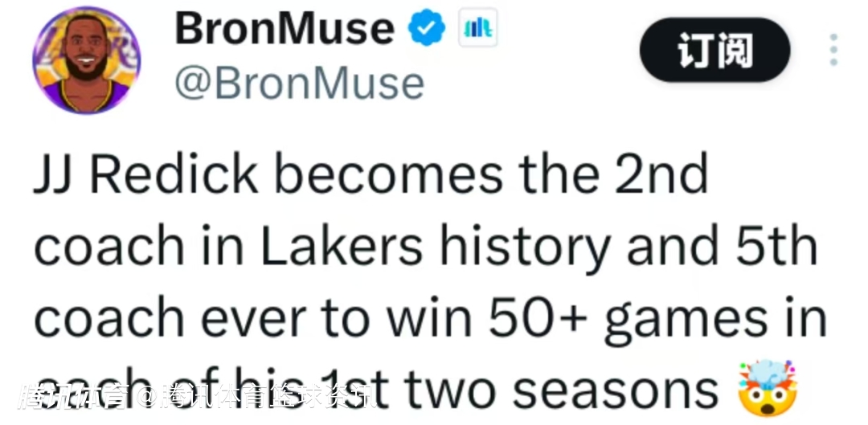Click the exploding head emoji
868x425 pixels.
click(766, 388)
